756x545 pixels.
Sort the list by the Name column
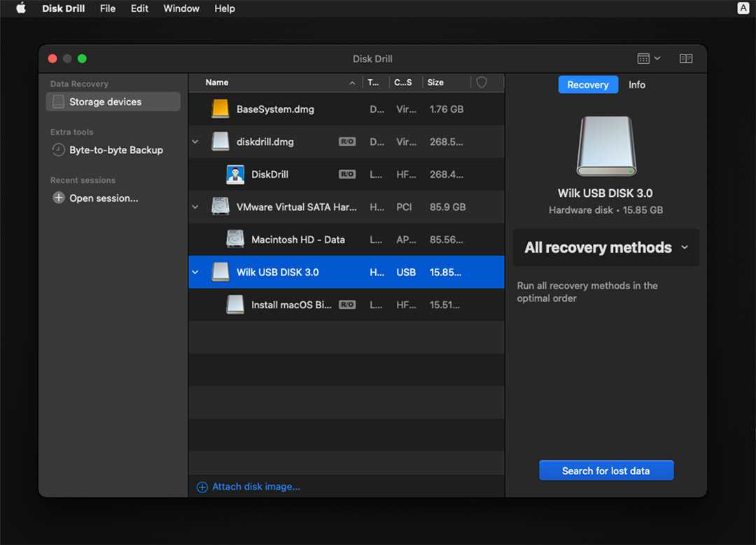217,82
